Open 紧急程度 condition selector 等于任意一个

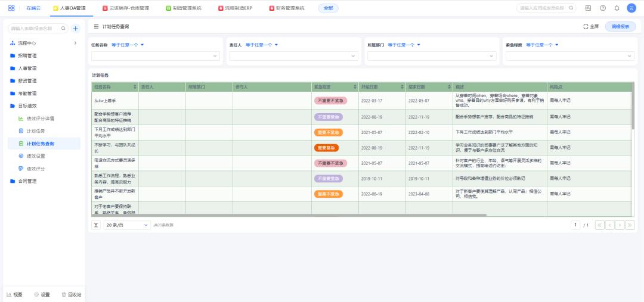coord(543,45)
